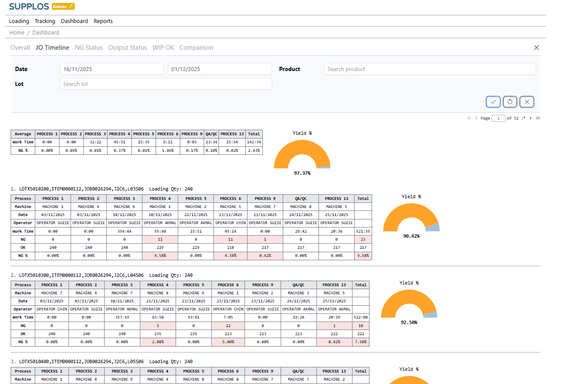Clear filters with the X button
563x384 pixels.
[x=527, y=102]
